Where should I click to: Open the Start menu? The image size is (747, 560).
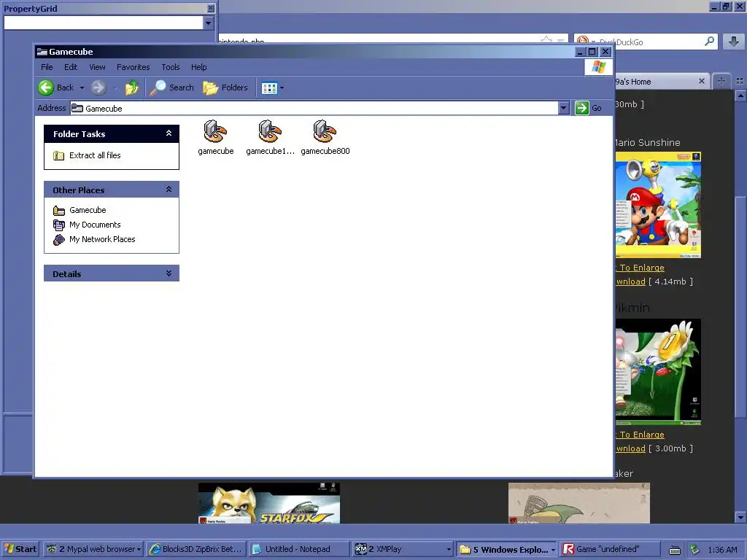pos(20,549)
